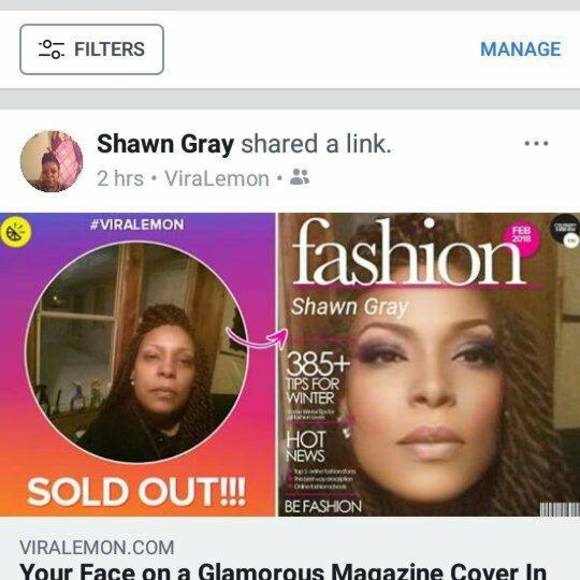Click the circular original photo in the preview
This screenshot has height=580, width=580.
[136, 352]
